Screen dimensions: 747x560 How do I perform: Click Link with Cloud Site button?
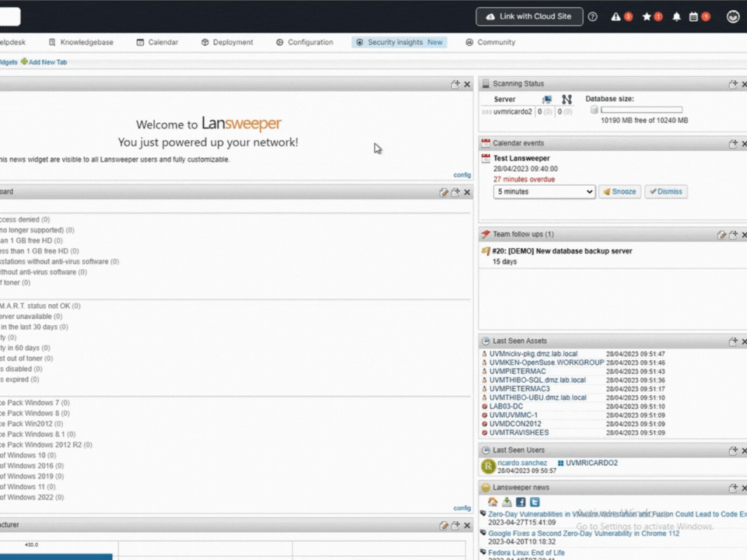(x=528, y=16)
